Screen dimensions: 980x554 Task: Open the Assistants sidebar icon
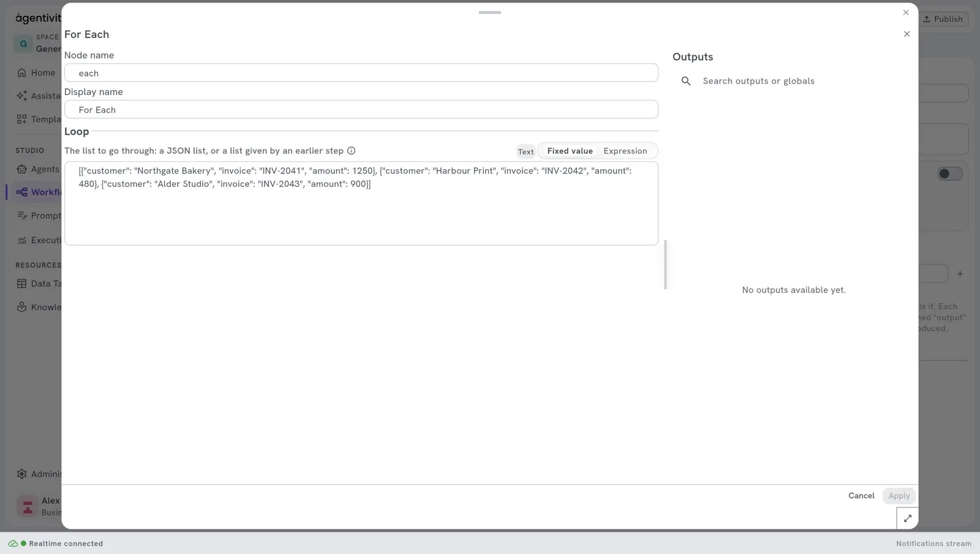pyautogui.click(x=22, y=96)
